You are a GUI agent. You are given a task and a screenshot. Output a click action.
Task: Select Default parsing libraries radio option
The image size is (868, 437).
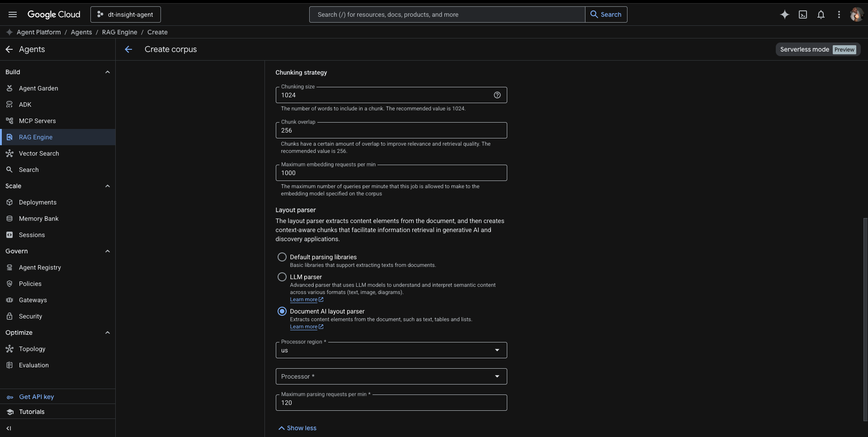282,257
